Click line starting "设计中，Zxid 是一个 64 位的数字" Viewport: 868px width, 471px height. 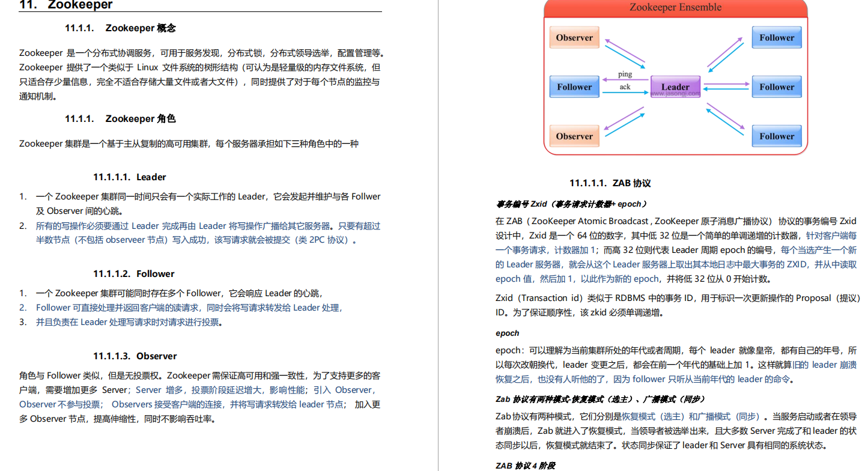676,235
